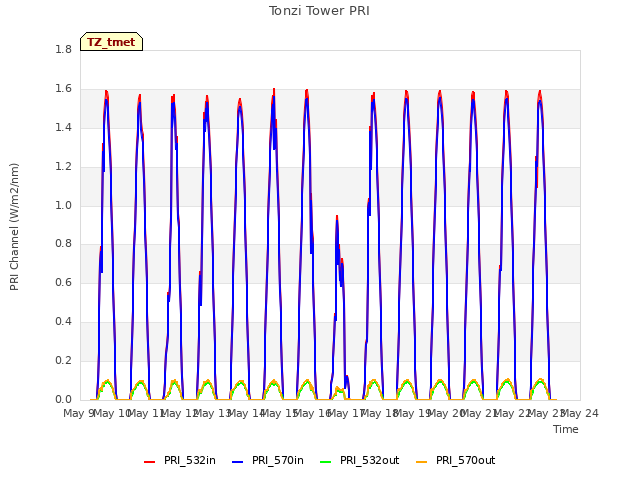The image size is (640, 480).
Task: Click the 0.0 y-axis tick label
Action: point(63,399)
